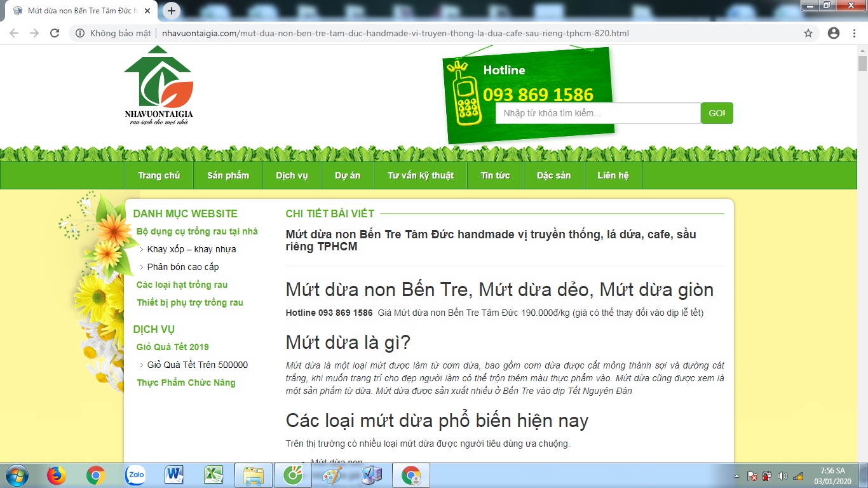Open Excel from the taskbar
868x488 pixels.
tap(213, 475)
